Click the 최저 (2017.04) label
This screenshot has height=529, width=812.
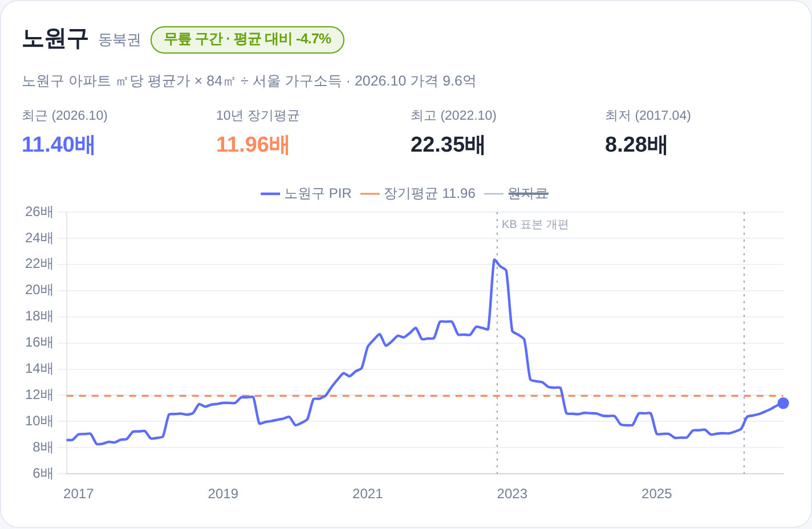point(648,116)
